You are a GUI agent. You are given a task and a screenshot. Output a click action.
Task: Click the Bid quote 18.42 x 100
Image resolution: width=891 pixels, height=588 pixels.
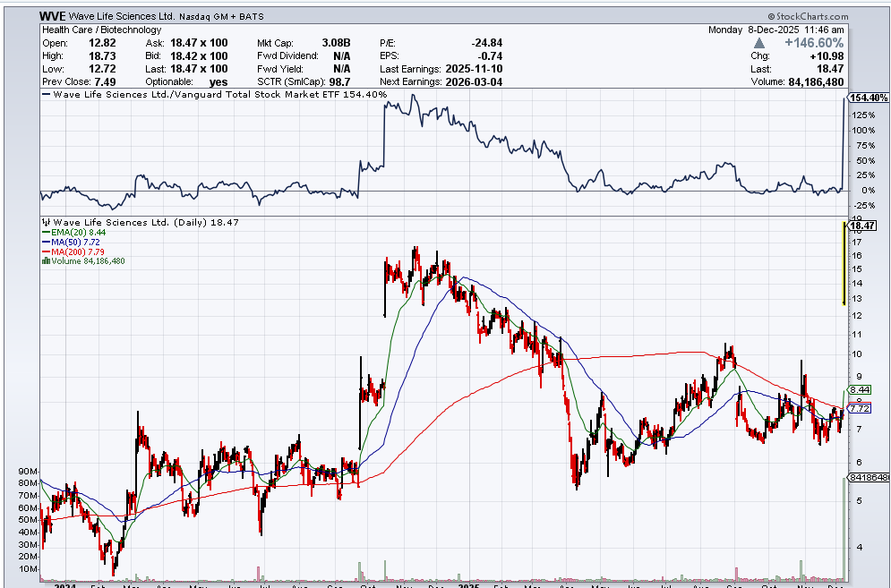coord(199,55)
